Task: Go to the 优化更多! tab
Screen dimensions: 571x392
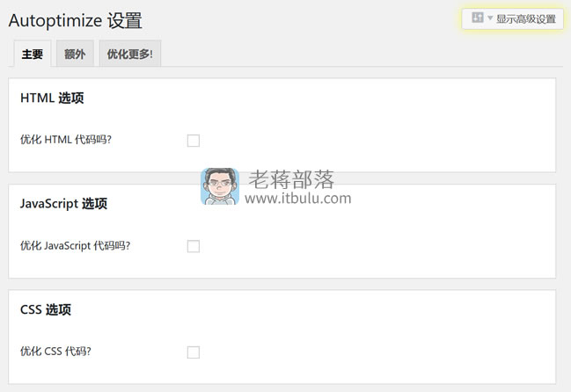Action: coord(130,54)
